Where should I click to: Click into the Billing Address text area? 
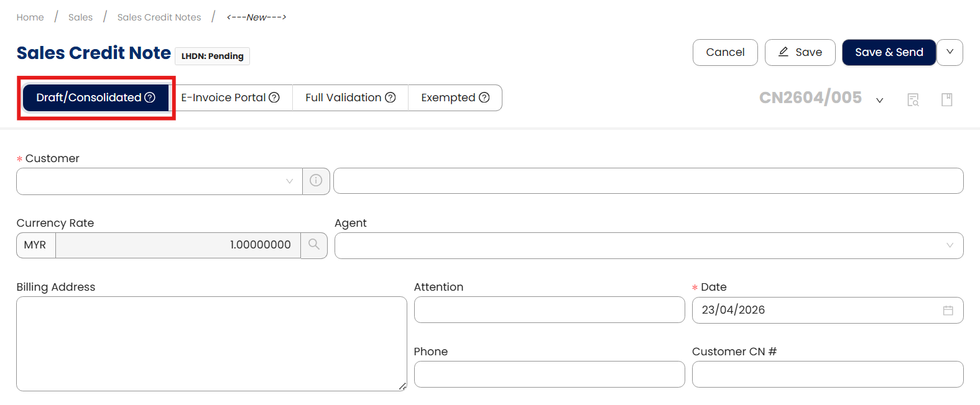click(x=211, y=343)
